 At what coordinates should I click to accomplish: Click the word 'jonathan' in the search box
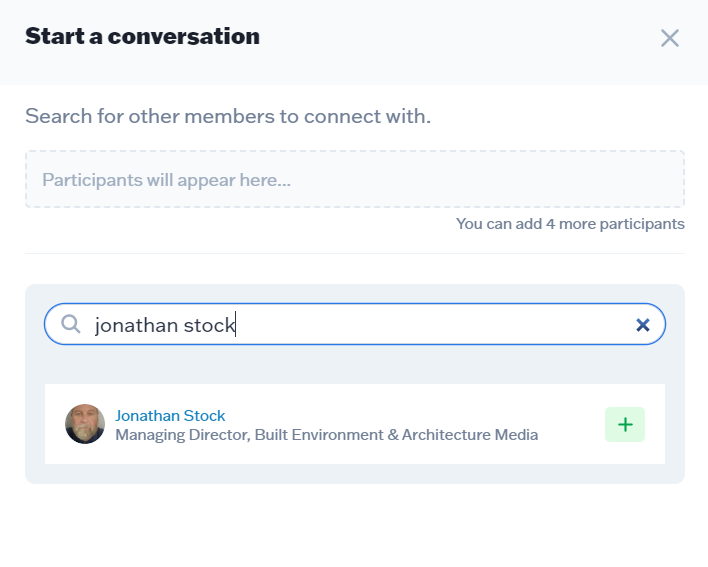pyautogui.click(x=136, y=325)
